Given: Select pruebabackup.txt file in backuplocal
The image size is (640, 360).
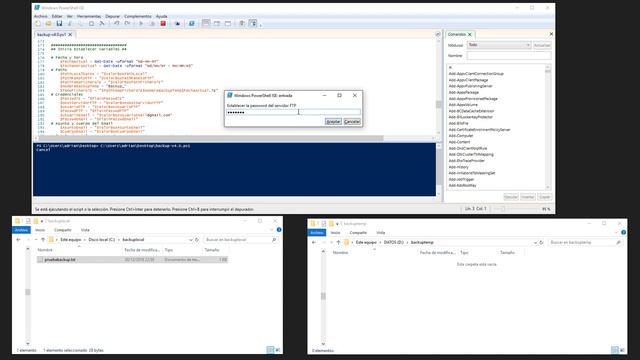Looking at the screenshot, I should point(132,260).
